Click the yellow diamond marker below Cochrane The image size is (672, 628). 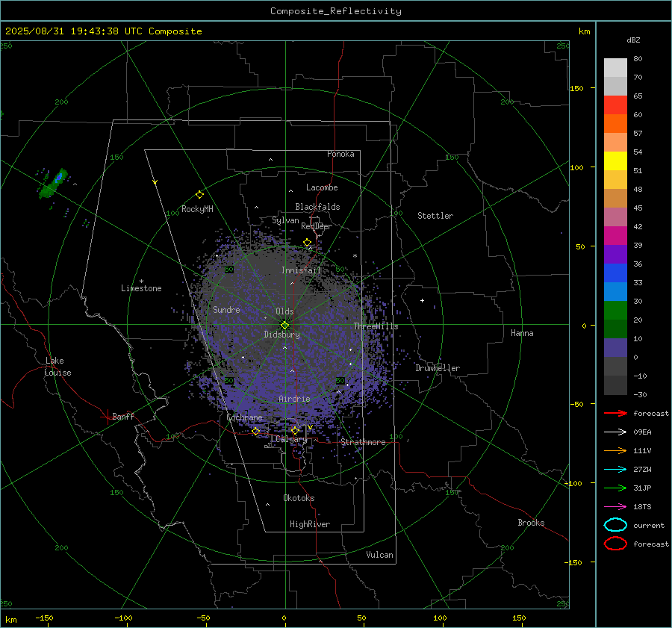tap(256, 431)
